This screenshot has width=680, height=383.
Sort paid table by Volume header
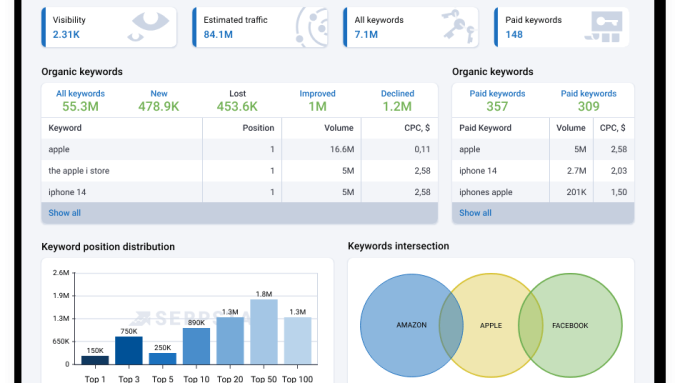[571, 128]
